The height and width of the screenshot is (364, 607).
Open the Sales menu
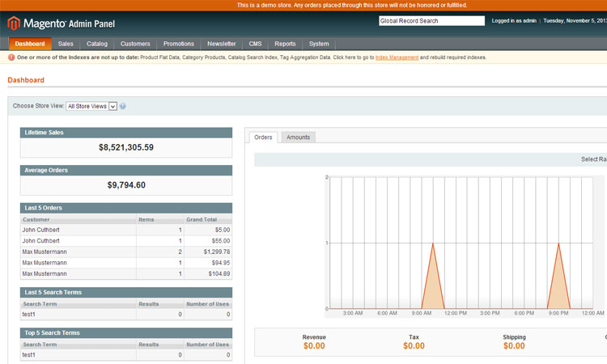click(66, 44)
